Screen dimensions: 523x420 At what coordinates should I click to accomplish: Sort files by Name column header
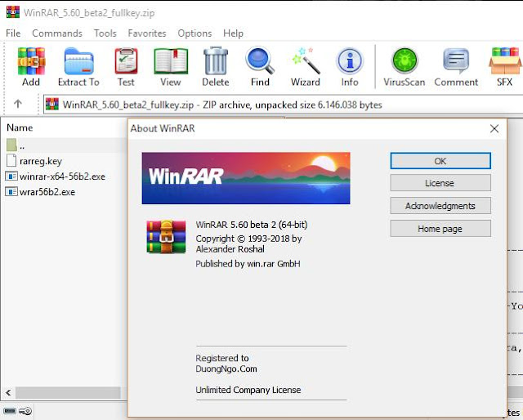tap(20, 127)
